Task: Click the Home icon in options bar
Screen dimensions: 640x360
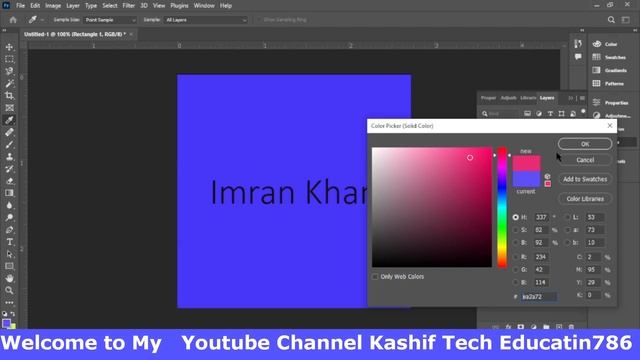Action: tap(13, 20)
